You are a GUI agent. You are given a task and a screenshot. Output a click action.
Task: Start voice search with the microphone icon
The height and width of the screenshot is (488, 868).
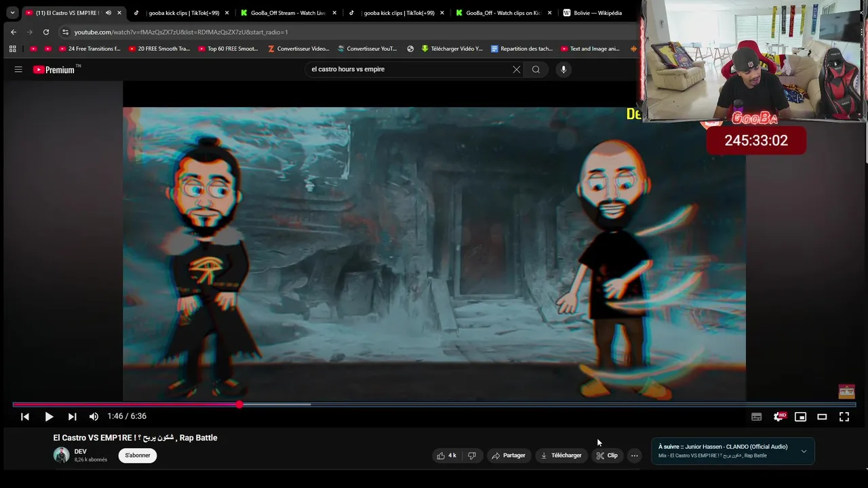tap(563, 69)
